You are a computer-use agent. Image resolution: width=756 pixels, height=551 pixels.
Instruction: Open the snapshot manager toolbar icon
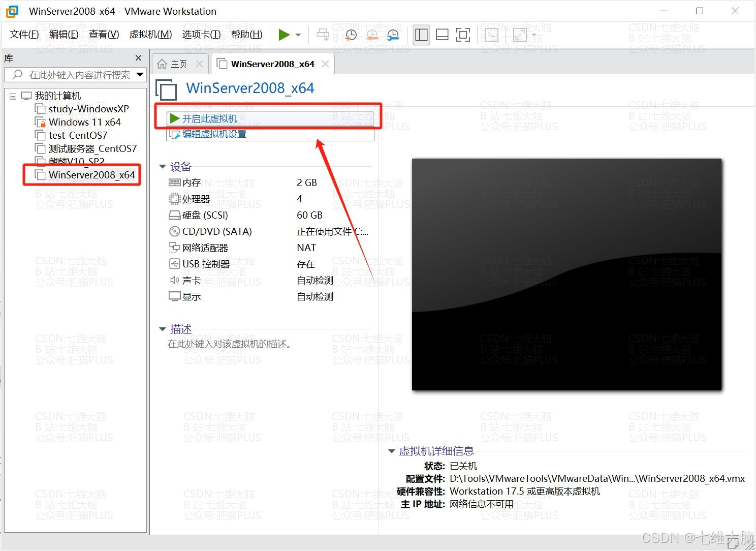tap(393, 35)
